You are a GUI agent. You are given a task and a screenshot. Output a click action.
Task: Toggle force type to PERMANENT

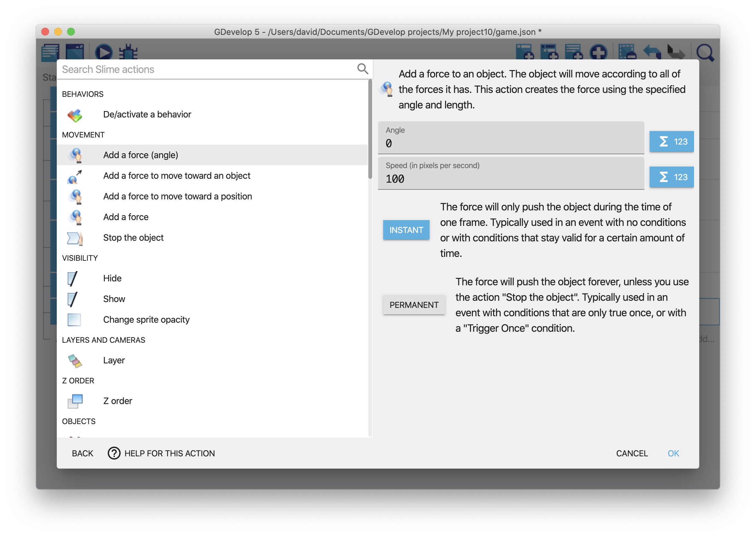click(x=414, y=305)
